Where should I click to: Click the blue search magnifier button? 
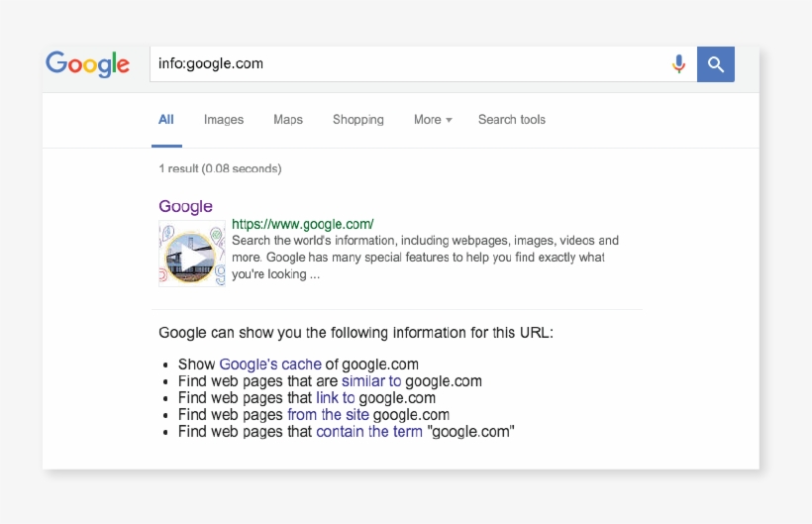[x=715, y=64]
